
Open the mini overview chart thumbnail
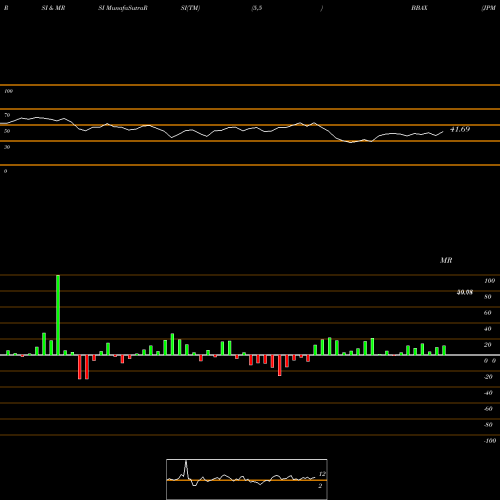pos(247,479)
